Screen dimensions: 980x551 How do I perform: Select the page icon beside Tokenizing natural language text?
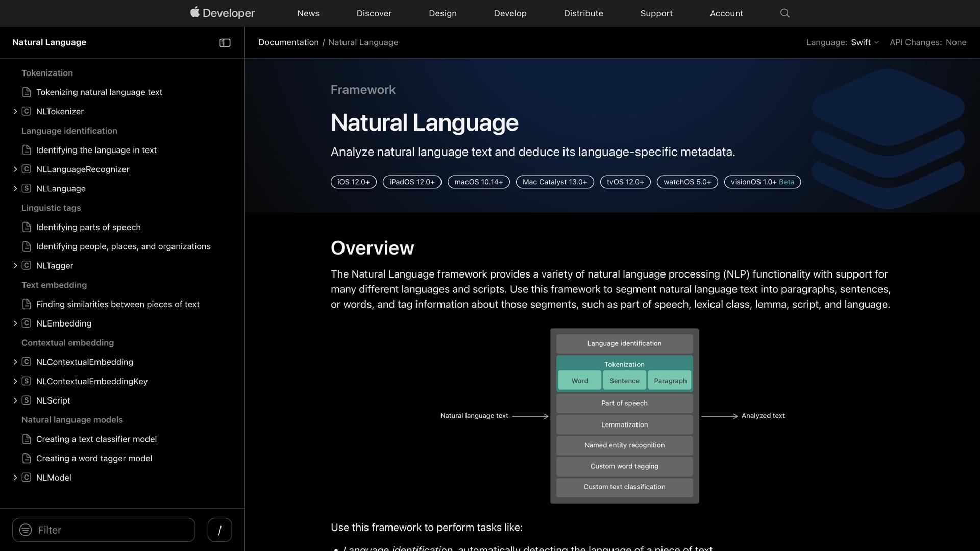tap(26, 92)
